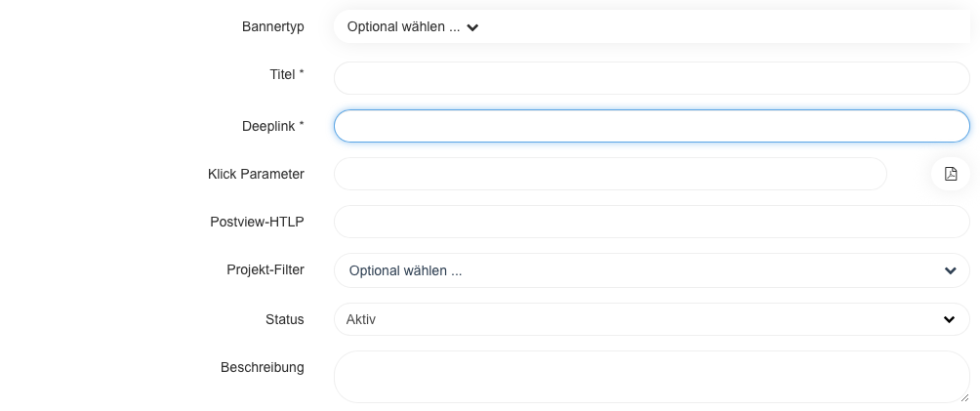Click the 'Deeplink *' field label

coord(273,126)
